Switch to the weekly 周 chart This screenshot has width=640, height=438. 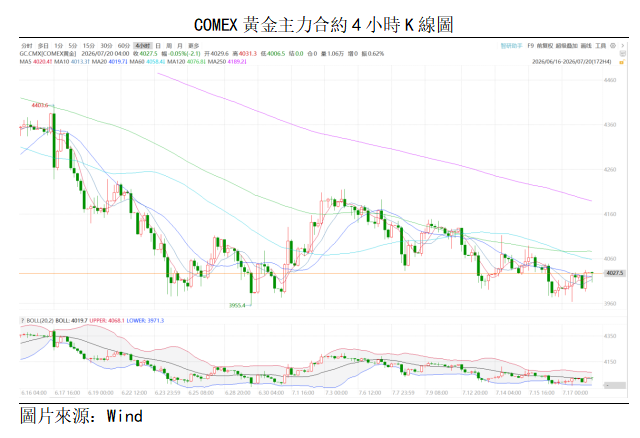(x=169, y=46)
